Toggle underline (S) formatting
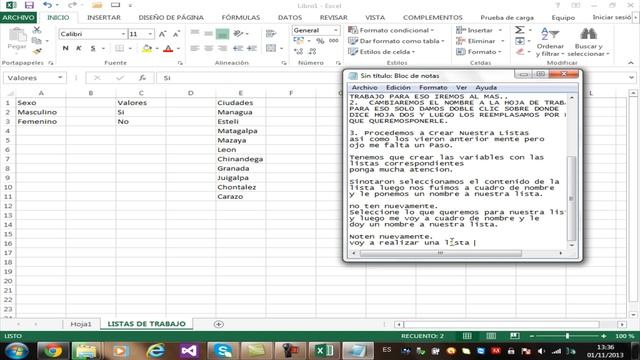Screen dimensions: 640x360 click(93, 48)
